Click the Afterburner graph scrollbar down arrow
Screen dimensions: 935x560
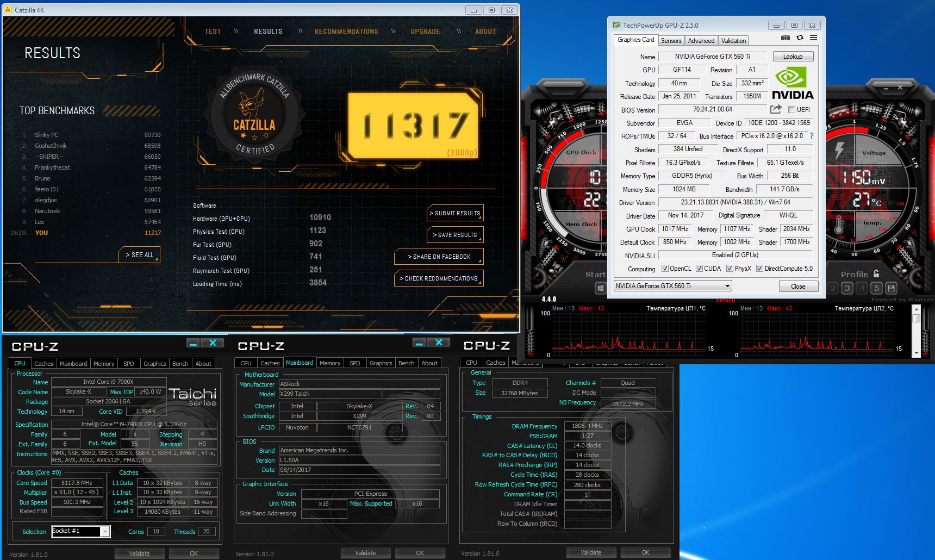pyautogui.click(x=916, y=353)
